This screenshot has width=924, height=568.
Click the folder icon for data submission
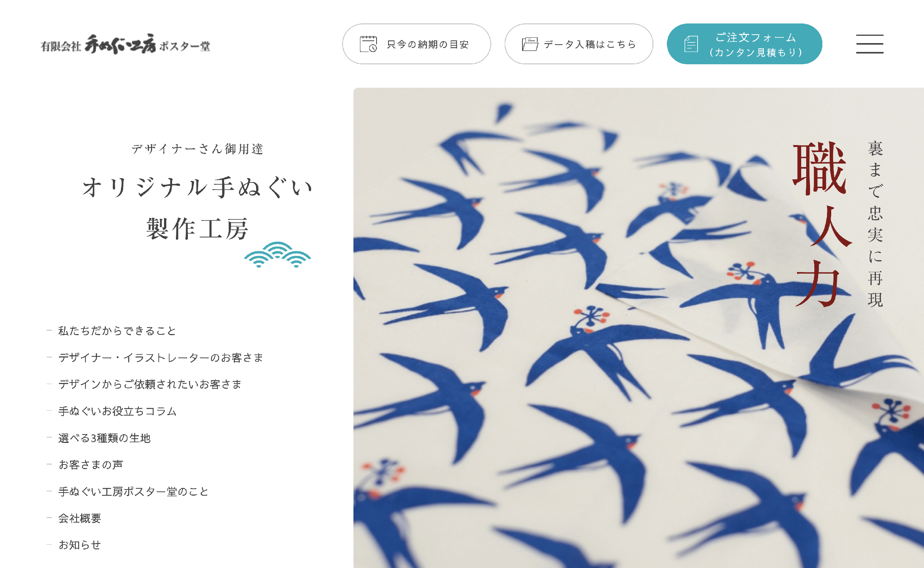pos(530,44)
